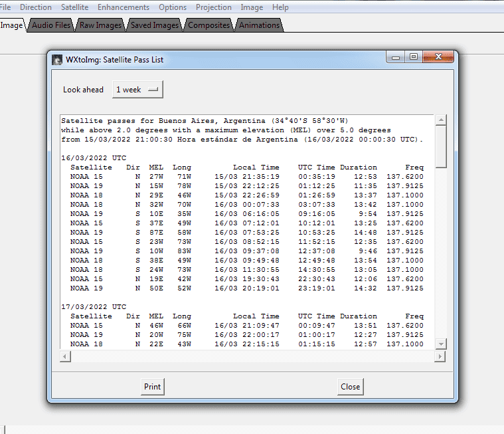Image resolution: width=504 pixels, height=434 pixels.
Task: Expand the Enhancements menu
Action: pyautogui.click(x=124, y=7)
